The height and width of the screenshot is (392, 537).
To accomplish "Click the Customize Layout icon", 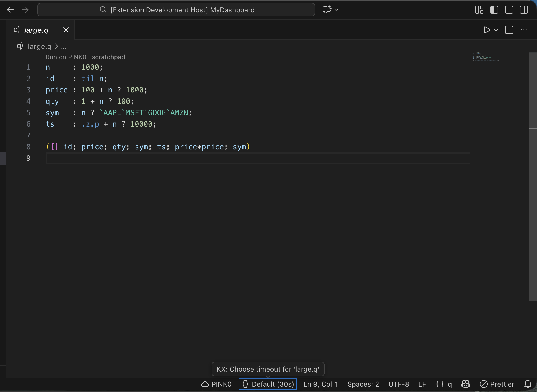I will (x=479, y=10).
